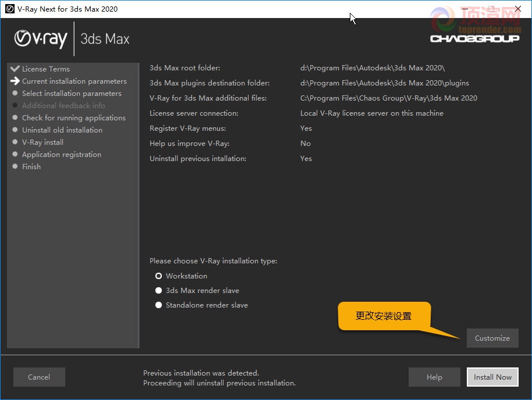Open the Customize installation settings
The height and width of the screenshot is (400, 532).
coord(492,338)
